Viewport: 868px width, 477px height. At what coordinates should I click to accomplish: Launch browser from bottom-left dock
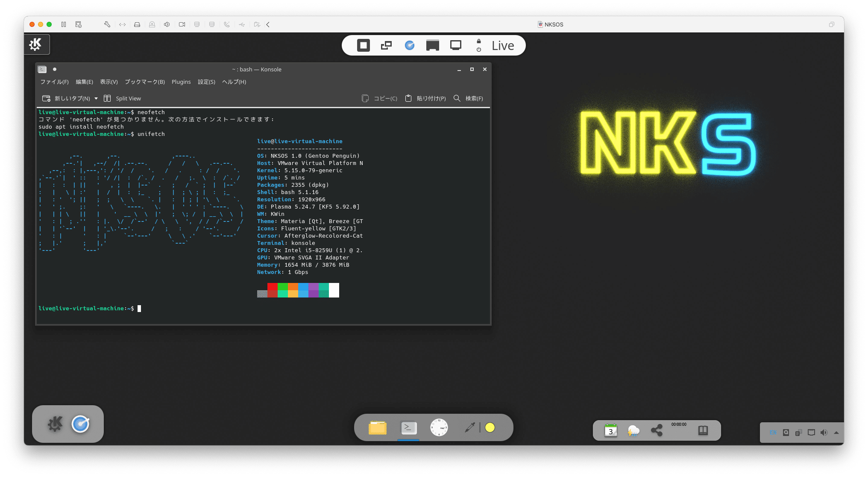pyautogui.click(x=80, y=424)
